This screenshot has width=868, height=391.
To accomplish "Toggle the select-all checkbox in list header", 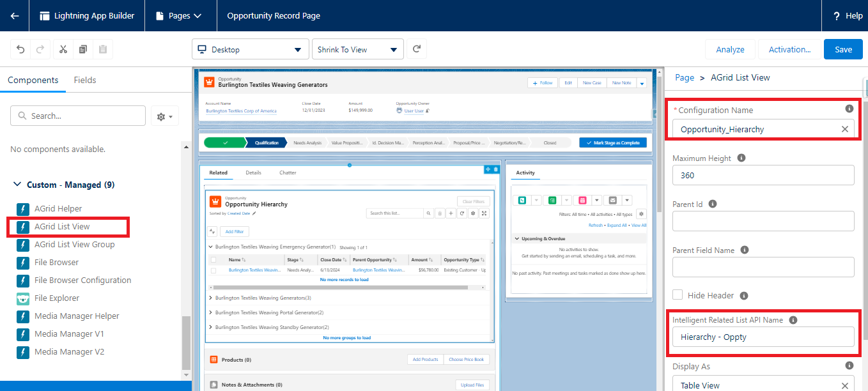I will [213, 260].
